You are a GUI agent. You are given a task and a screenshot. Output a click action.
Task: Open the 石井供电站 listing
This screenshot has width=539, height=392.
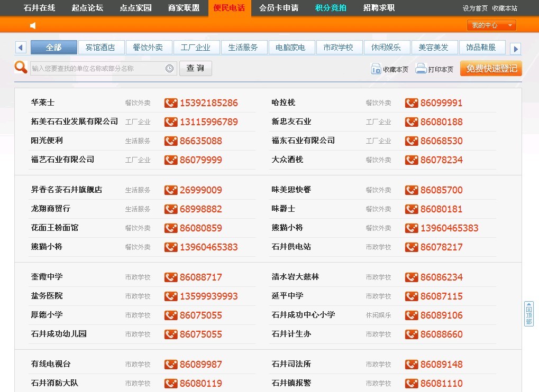[291, 247]
